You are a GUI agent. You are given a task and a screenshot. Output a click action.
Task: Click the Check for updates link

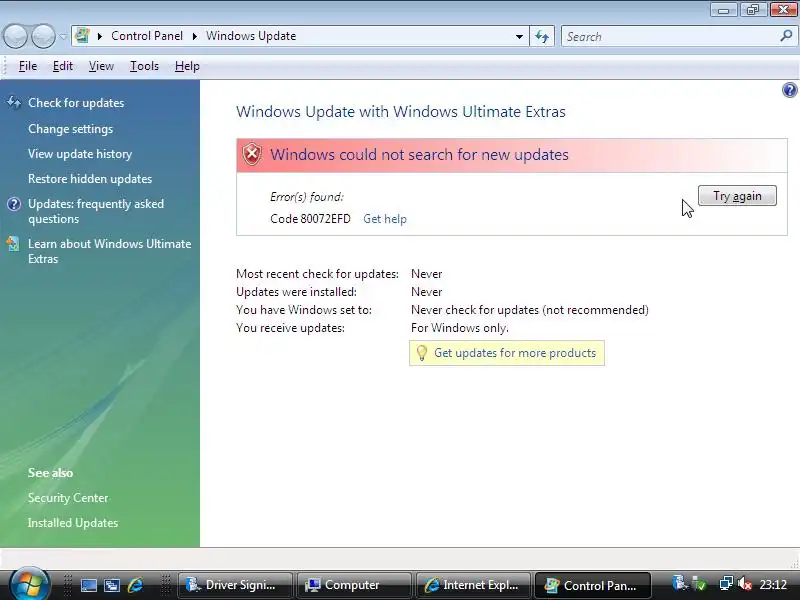click(x=76, y=103)
